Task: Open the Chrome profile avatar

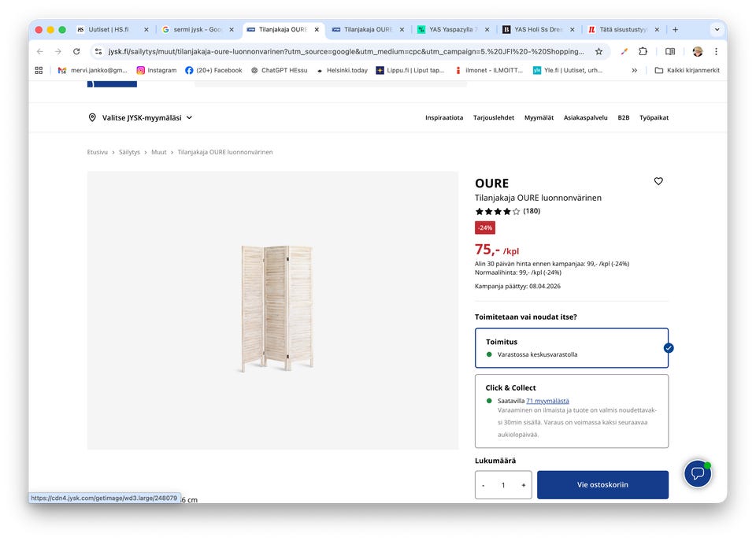Action: pos(697,51)
